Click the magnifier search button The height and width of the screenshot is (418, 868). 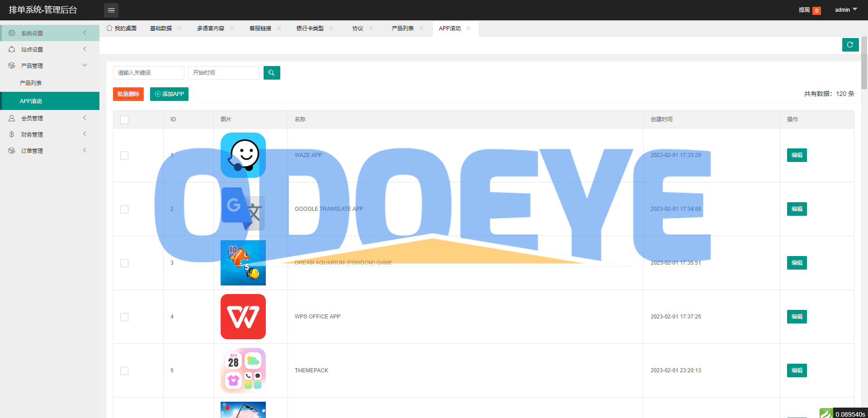pos(272,73)
